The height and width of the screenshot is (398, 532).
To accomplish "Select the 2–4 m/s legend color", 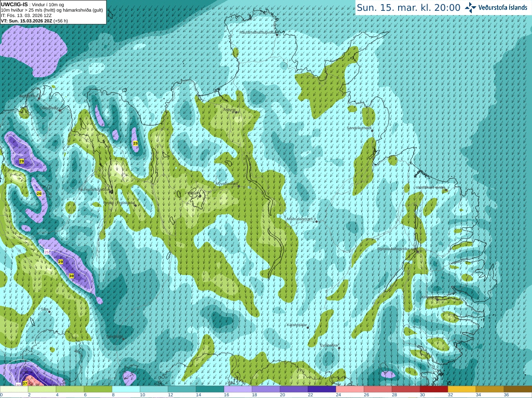I will (42, 389).
